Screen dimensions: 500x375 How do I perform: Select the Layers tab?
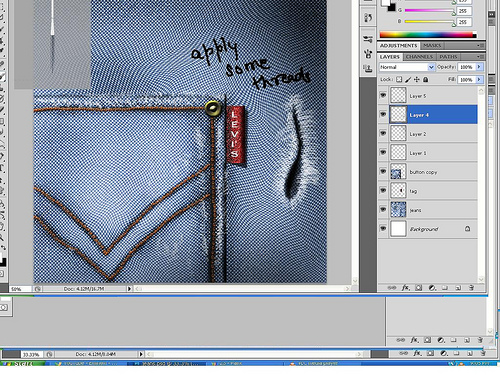(x=390, y=57)
